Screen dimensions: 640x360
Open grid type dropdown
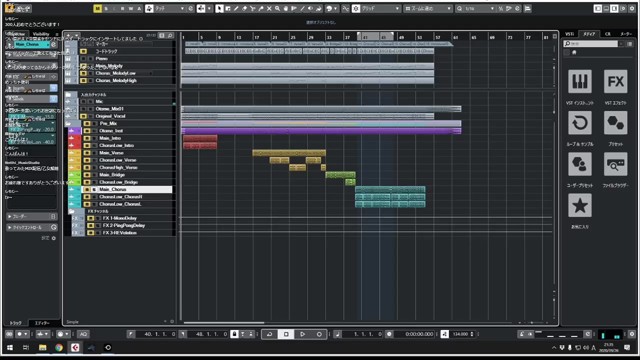380,9
